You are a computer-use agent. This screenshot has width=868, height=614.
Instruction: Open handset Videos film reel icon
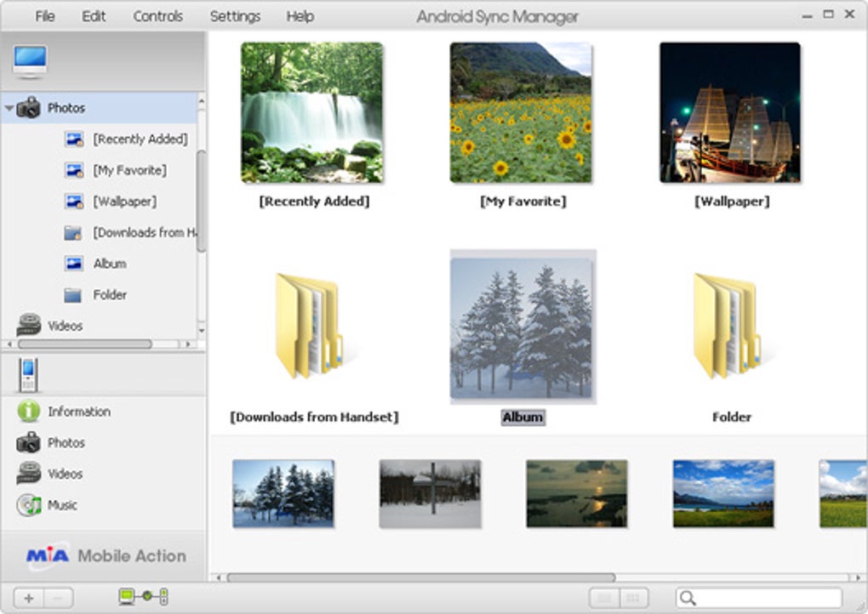click(x=29, y=474)
